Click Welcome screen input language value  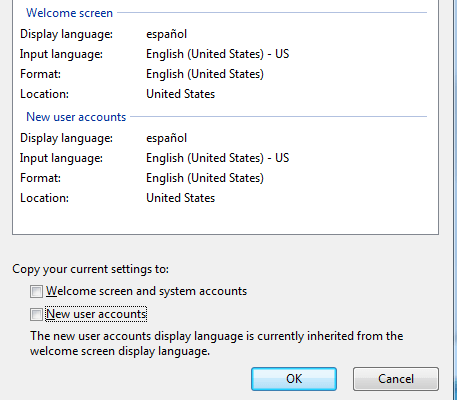pyautogui.click(x=217, y=54)
